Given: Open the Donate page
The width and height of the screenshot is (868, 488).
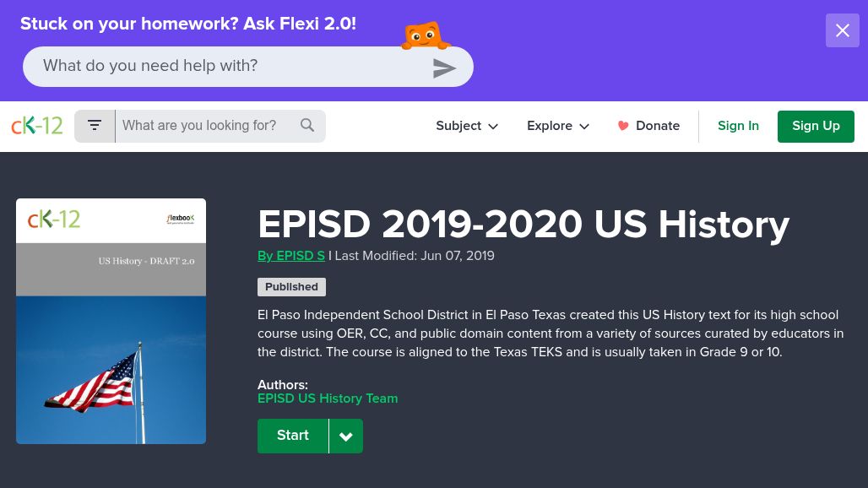Looking at the screenshot, I should pyautogui.click(x=648, y=126).
